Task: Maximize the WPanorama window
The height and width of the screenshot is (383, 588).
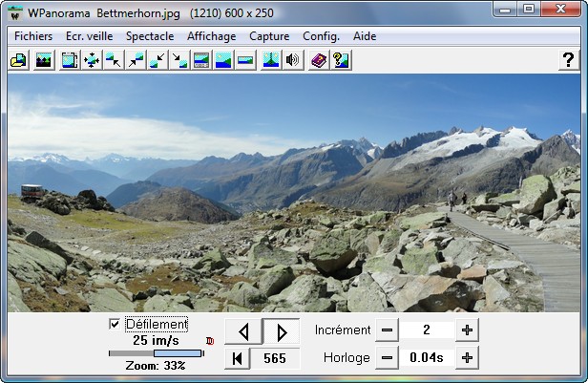Action: point(529,10)
